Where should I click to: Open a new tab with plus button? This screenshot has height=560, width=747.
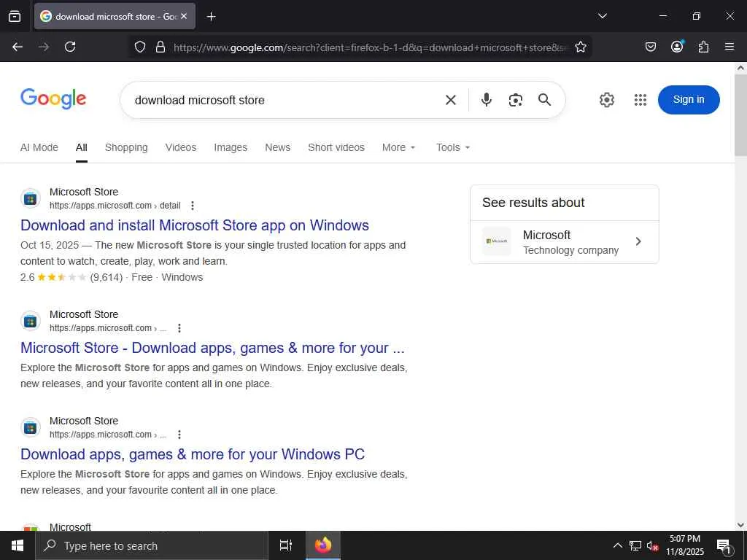click(211, 17)
